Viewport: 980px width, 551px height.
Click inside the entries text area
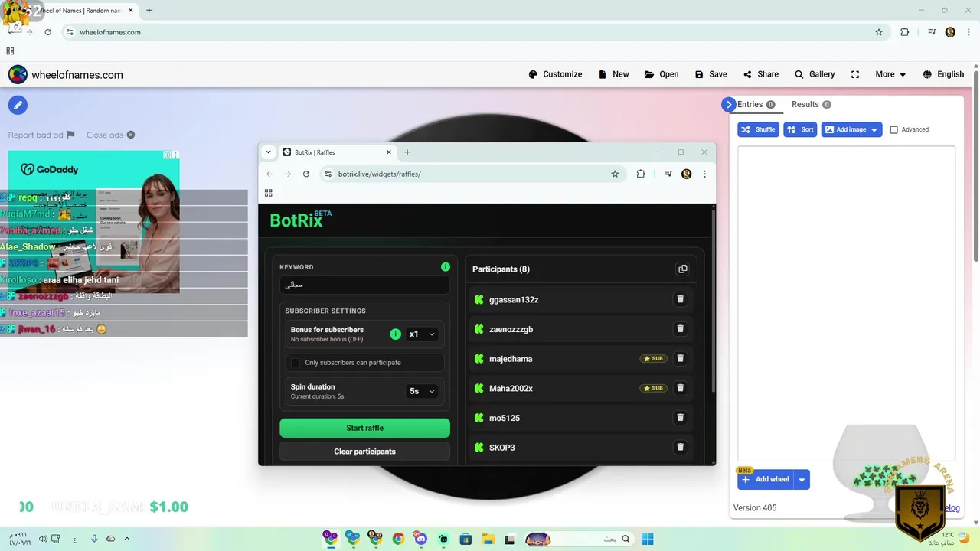coord(846,302)
